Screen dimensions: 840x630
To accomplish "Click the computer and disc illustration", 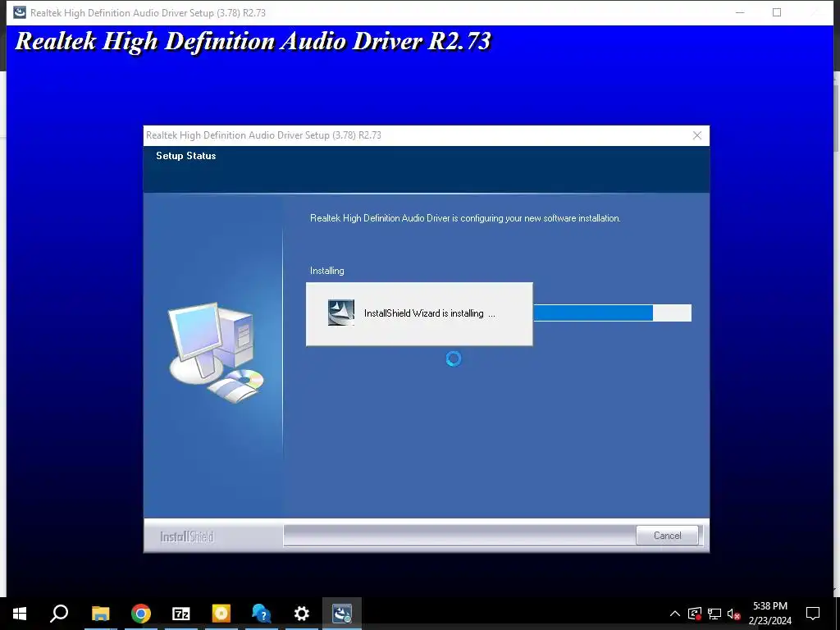I will 216,353.
